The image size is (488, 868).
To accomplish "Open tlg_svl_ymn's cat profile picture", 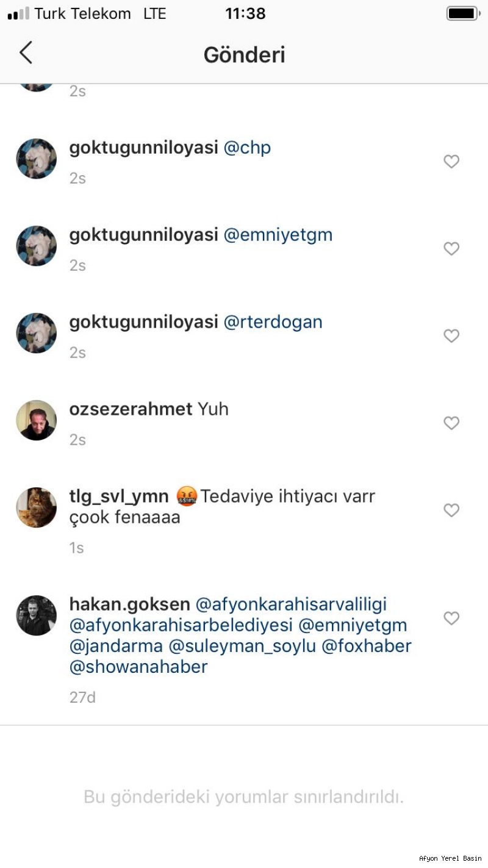I will [37, 508].
